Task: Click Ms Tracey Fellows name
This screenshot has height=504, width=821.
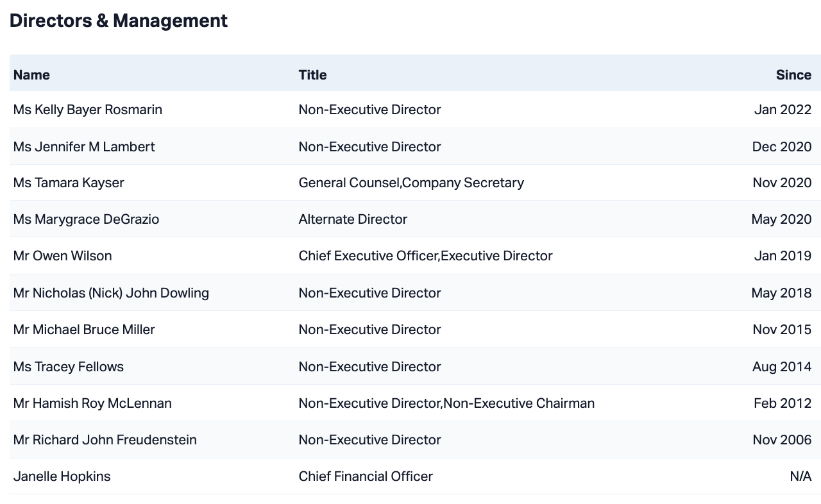Action: pos(68,367)
